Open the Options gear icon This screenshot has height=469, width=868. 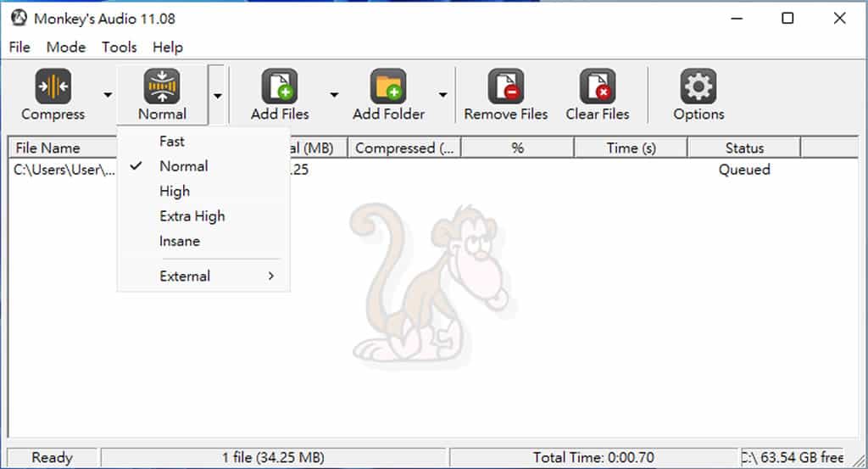pyautogui.click(x=698, y=87)
